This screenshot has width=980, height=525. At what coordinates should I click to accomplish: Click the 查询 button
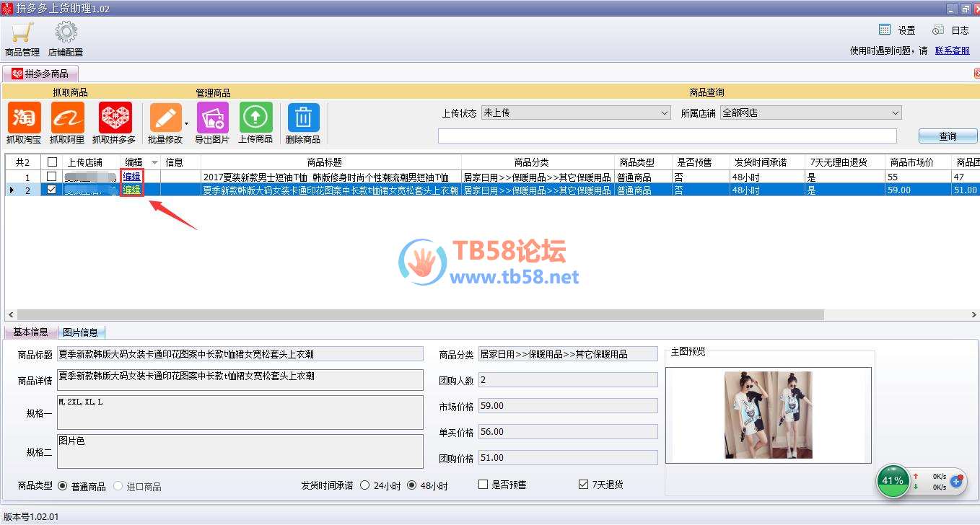click(x=948, y=136)
